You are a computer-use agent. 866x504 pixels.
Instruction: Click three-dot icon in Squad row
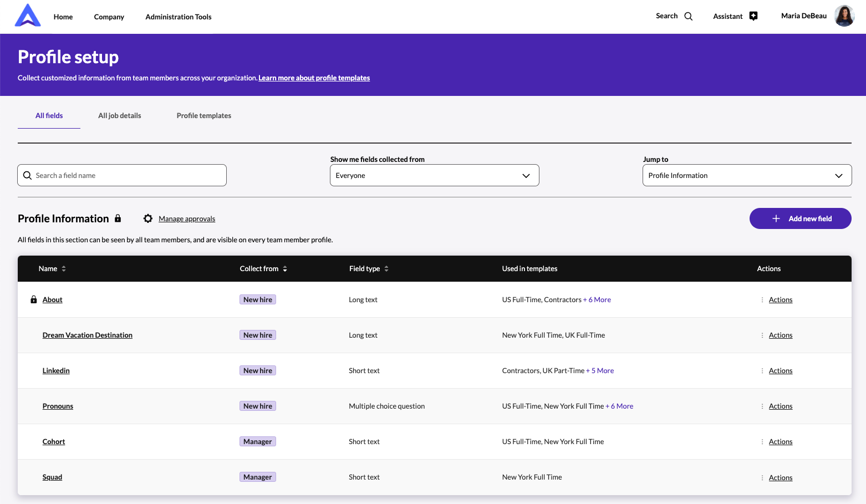762,477
